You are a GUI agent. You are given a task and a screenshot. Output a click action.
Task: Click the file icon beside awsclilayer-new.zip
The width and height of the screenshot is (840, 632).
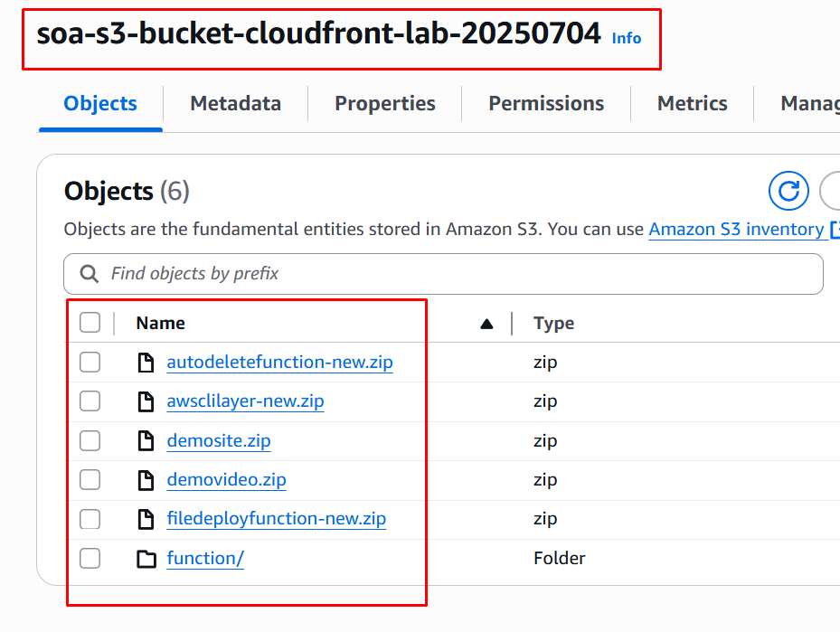tap(146, 401)
